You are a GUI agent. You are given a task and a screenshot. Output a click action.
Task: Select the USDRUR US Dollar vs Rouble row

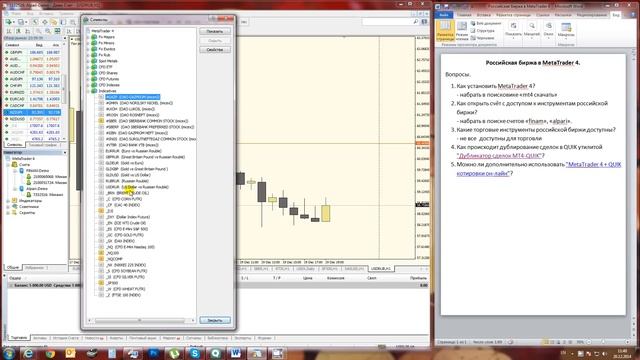click(x=137, y=187)
